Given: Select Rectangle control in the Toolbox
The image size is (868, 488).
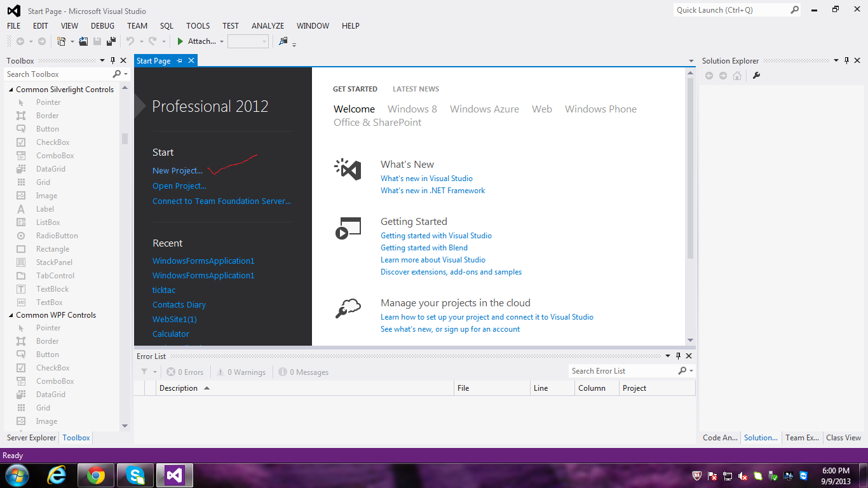Looking at the screenshot, I should click(x=53, y=249).
